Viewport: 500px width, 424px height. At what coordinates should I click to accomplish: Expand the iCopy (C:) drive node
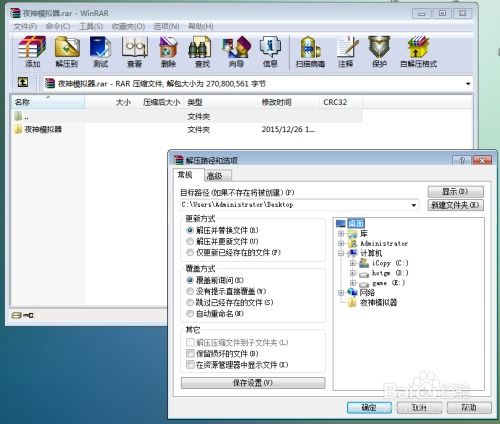tap(353, 263)
